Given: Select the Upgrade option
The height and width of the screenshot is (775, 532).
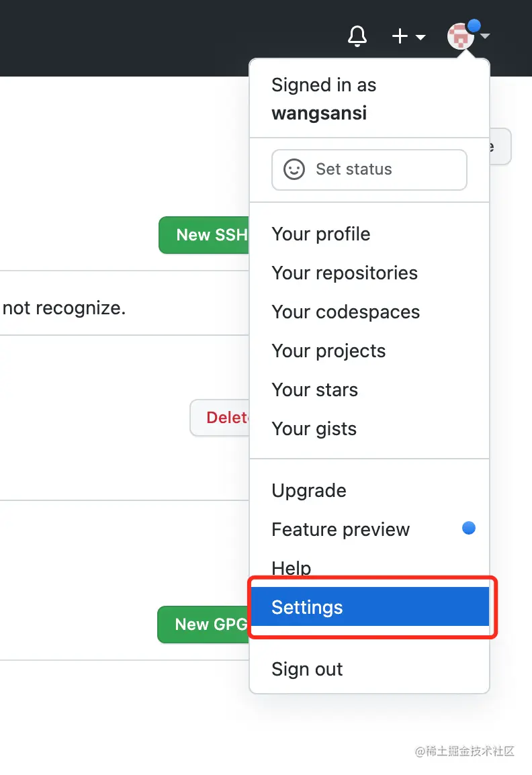Looking at the screenshot, I should [x=309, y=490].
